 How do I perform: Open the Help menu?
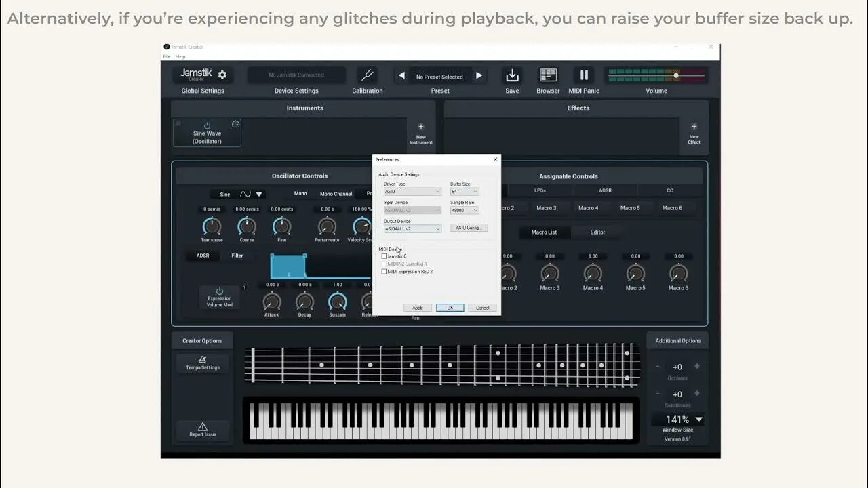point(180,56)
